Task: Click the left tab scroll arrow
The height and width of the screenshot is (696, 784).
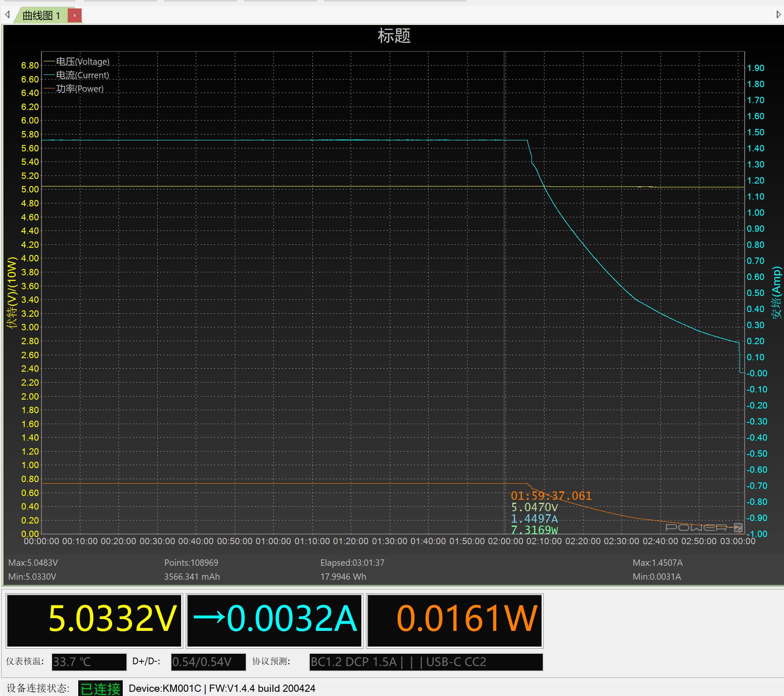Action: click(x=7, y=15)
